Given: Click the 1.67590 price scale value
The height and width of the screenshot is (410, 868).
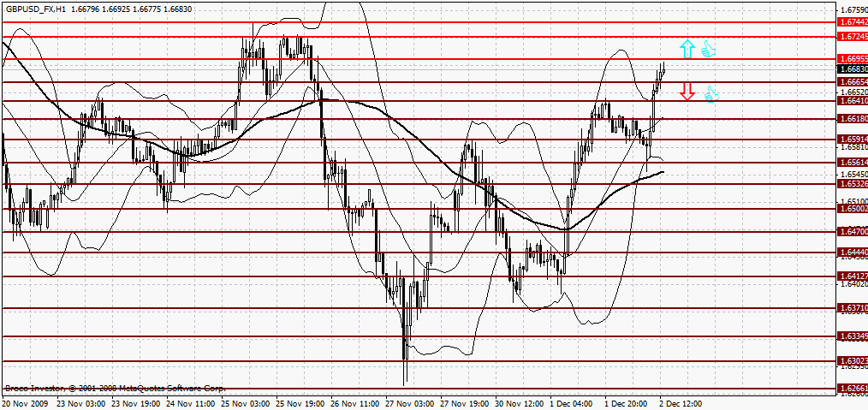Looking at the screenshot, I should click(x=853, y=10).
